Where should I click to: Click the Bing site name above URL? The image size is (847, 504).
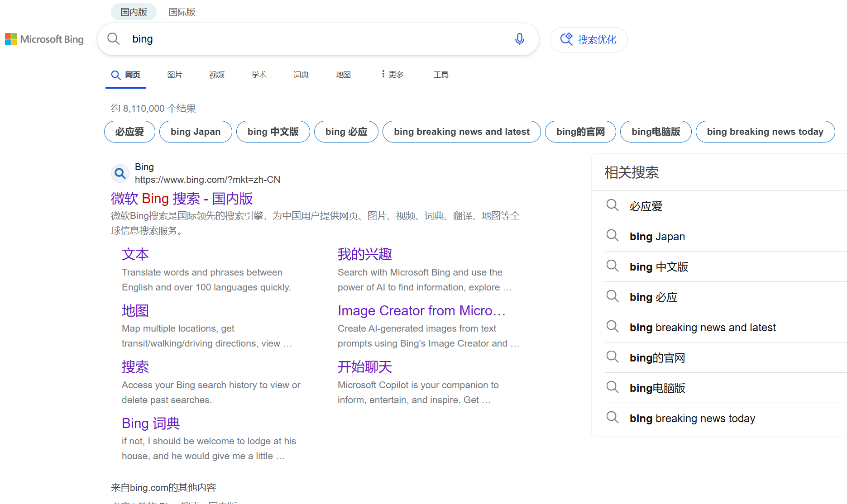point(144,167)
